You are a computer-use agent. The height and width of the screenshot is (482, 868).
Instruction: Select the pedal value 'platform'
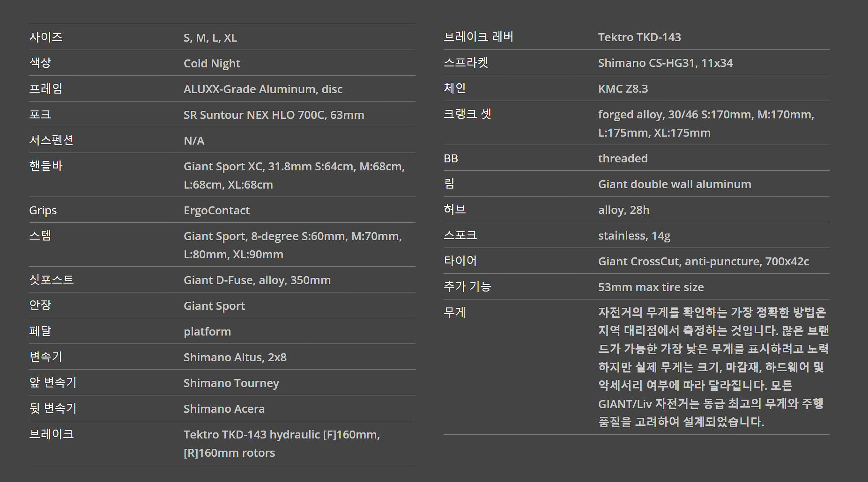[207, 332]
